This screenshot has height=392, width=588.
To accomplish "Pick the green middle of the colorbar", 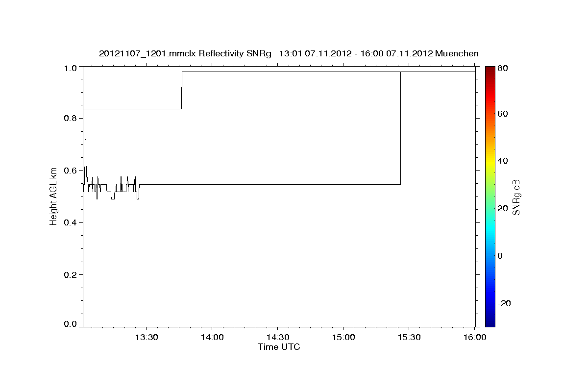I will pyautogui.click(x=490, y=196).
